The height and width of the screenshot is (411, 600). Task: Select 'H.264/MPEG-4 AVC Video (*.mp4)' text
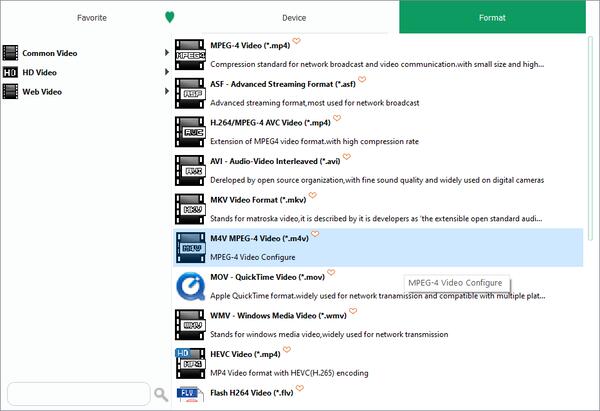270,123
